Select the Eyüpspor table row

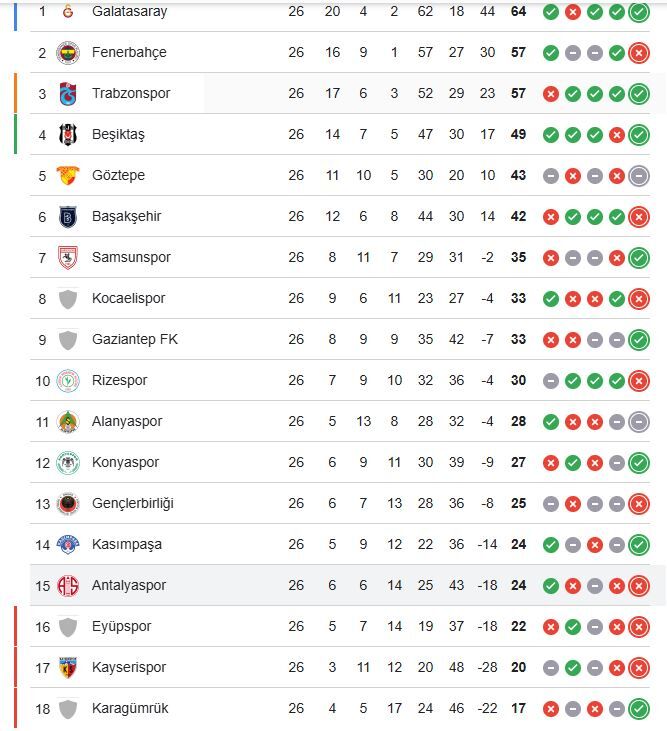(300, 626)
